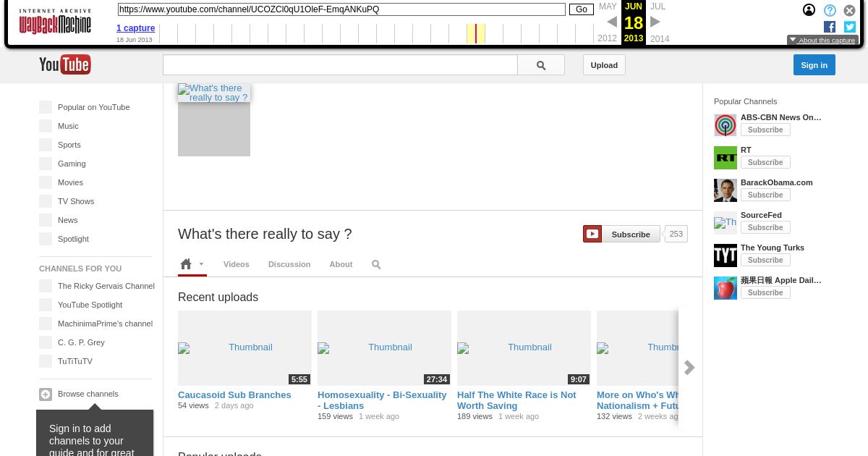Open BarackObama.com channel avatar
This screenshot has height=456, width=868.
pyautogui.click(x=726, y=190)
